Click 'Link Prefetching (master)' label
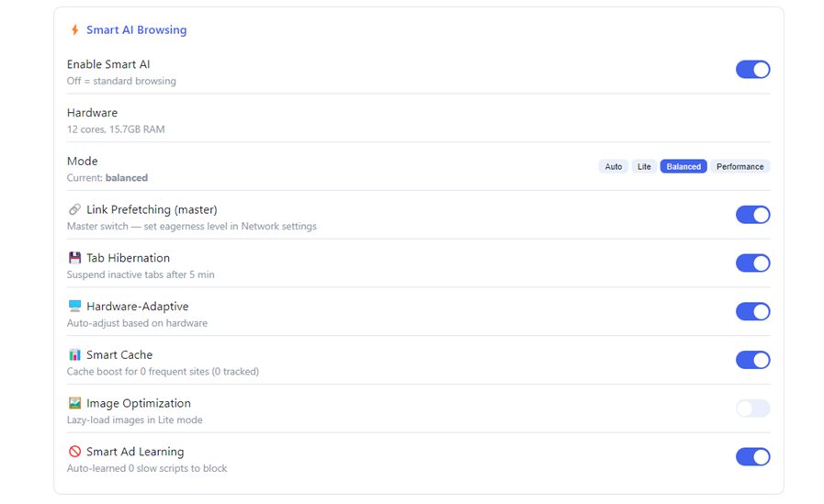Screen dimensions: 824x504 (x=152, y=209)
